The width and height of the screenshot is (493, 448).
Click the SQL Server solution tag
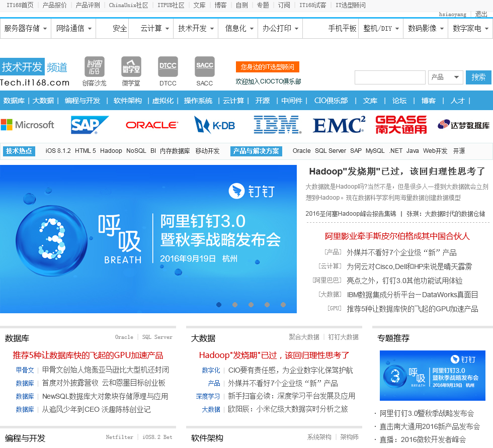[330, 151]
